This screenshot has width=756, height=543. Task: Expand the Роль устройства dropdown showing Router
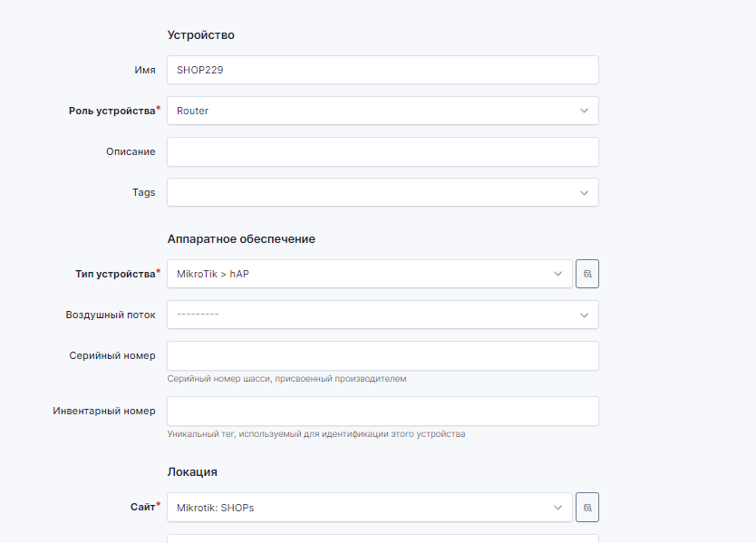pos(383,111)
